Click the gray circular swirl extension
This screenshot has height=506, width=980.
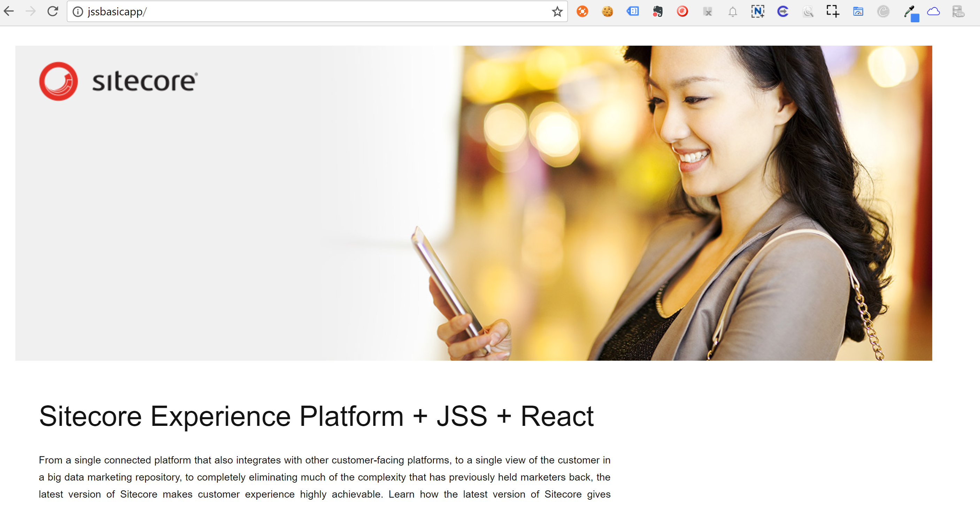click(x=883, y=12)
